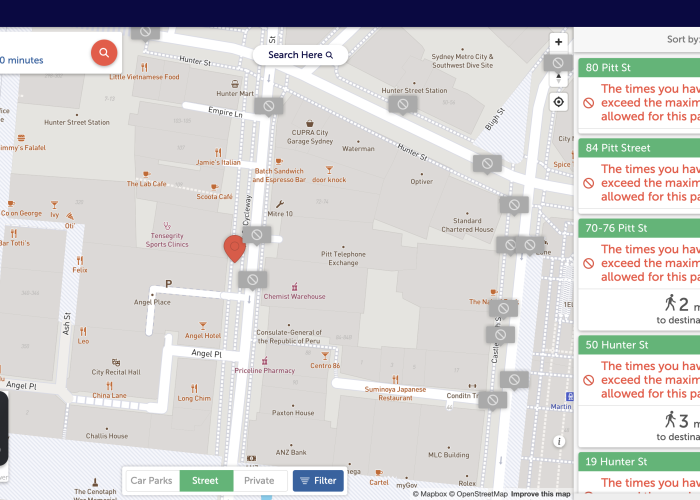The width and height of the screenshot is (700, 500).
Task: Click unavailable parking marker near Empire Ln
Action: click(x=269, y=106)
